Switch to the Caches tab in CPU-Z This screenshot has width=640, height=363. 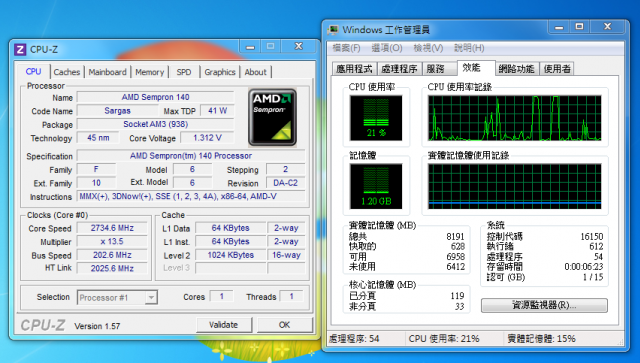67,72
